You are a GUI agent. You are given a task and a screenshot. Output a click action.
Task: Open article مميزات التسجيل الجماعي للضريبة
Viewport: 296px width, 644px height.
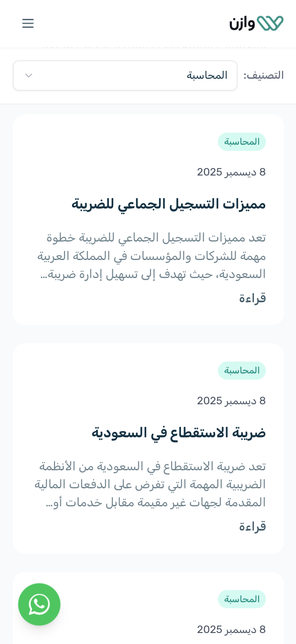tap(169, 204)
